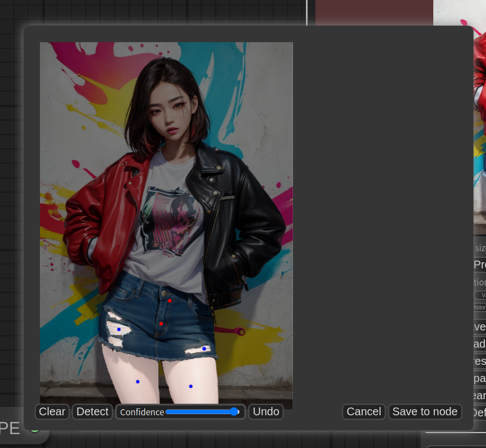Click the blue point on the right thigh
Image resolution: width=486 pixels, height=448 pixels.
pos(191,386)
